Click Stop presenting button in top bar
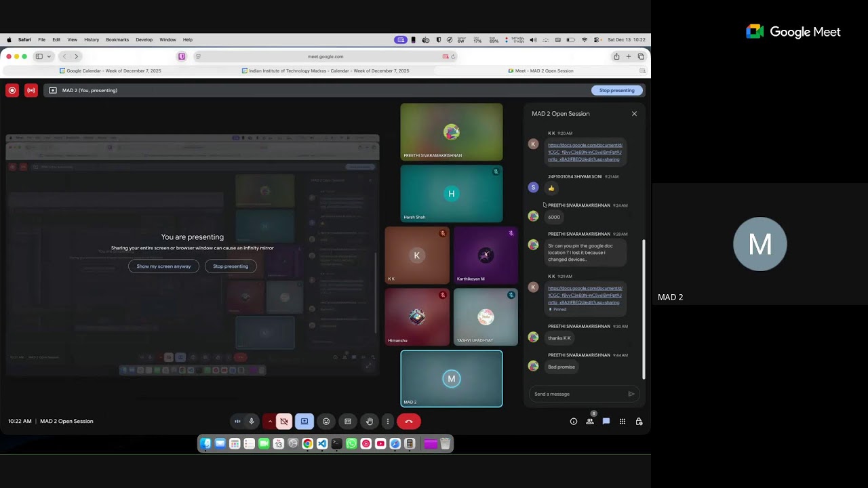 tap(617, 90)
